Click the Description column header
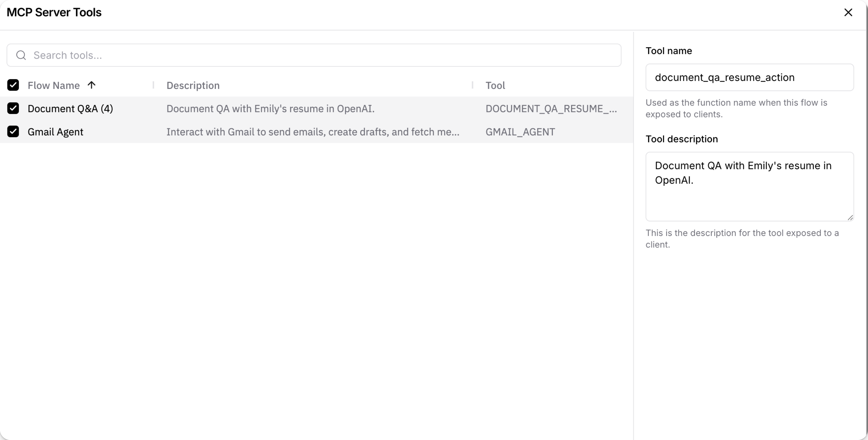 click(x=193, y=85)
